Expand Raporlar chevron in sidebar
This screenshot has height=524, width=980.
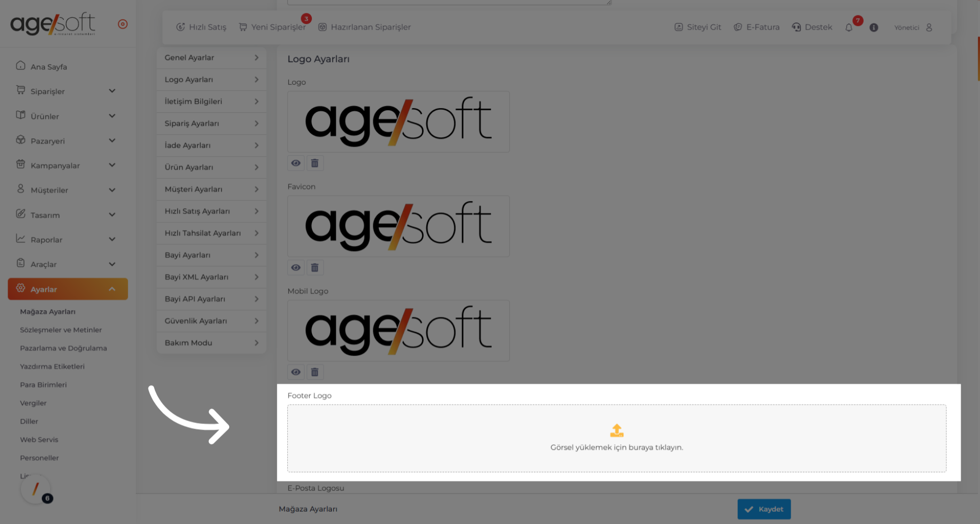pos(112,239)
